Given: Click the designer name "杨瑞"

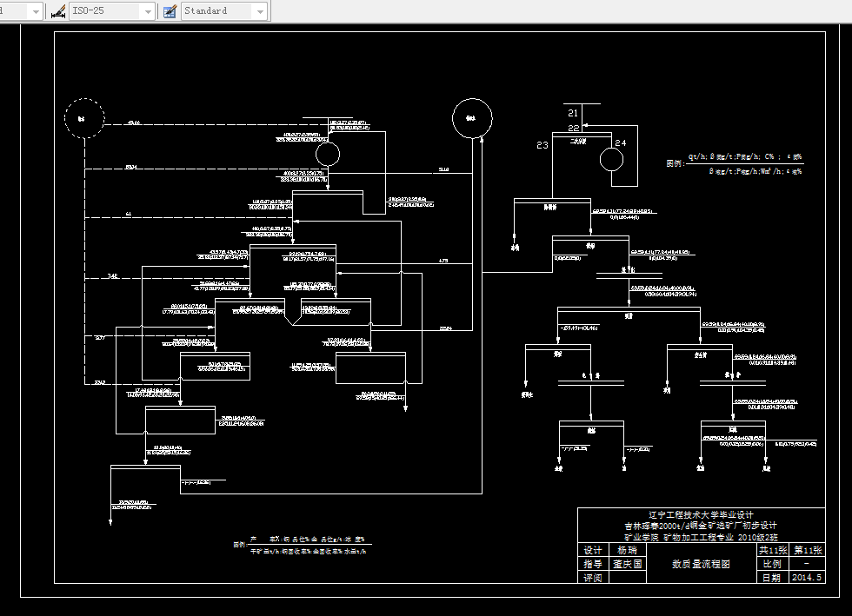Looking at the screenshot, I should pos(627,550).
